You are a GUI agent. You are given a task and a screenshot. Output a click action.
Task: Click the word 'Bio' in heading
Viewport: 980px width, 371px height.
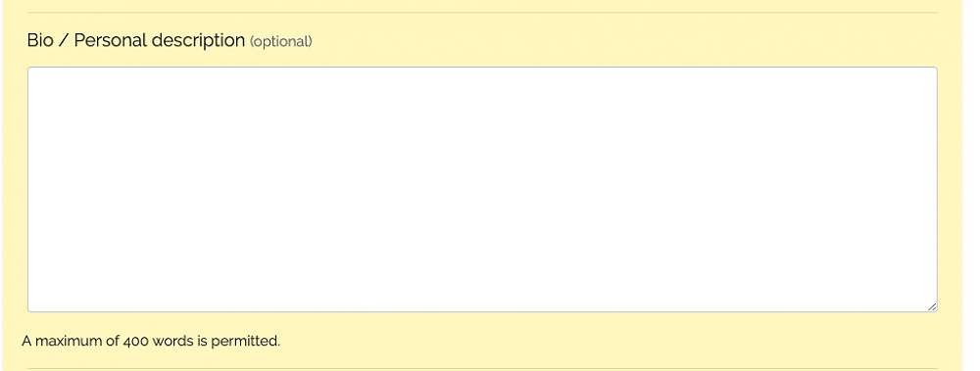pos(40,40)
